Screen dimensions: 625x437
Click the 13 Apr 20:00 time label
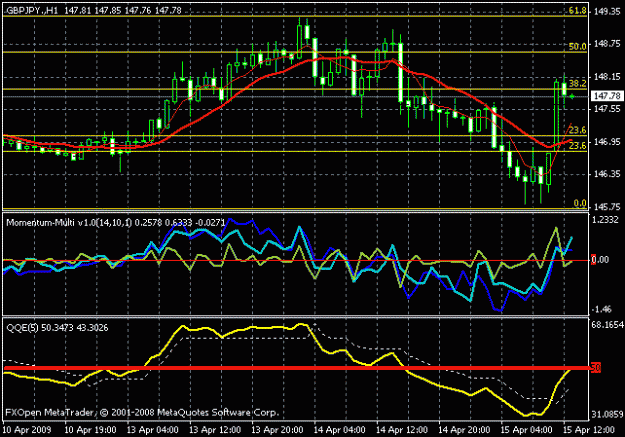(x=277, y=430)
